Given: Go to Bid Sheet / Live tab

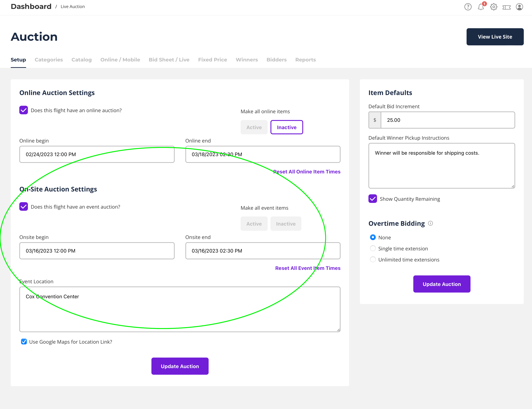Looking at the screenshot, I should (169, 60).
